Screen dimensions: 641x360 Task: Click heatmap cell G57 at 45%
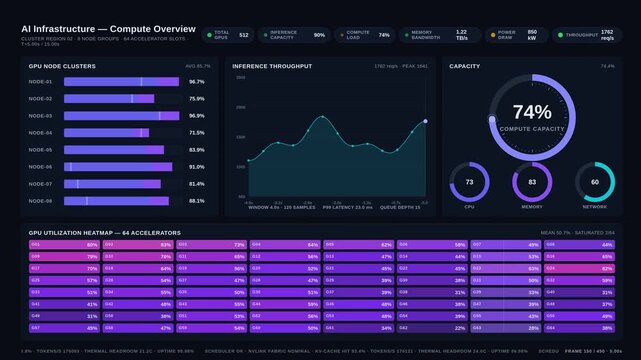[64, 328]
